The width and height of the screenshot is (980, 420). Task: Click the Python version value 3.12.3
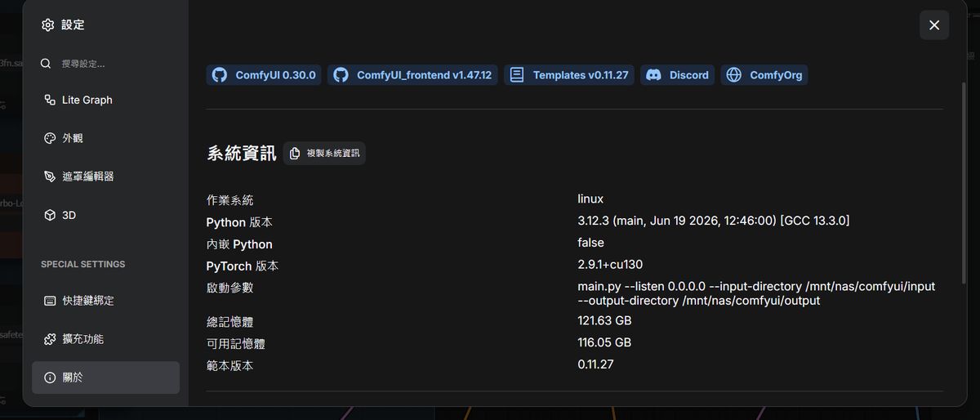pos(714,221)
